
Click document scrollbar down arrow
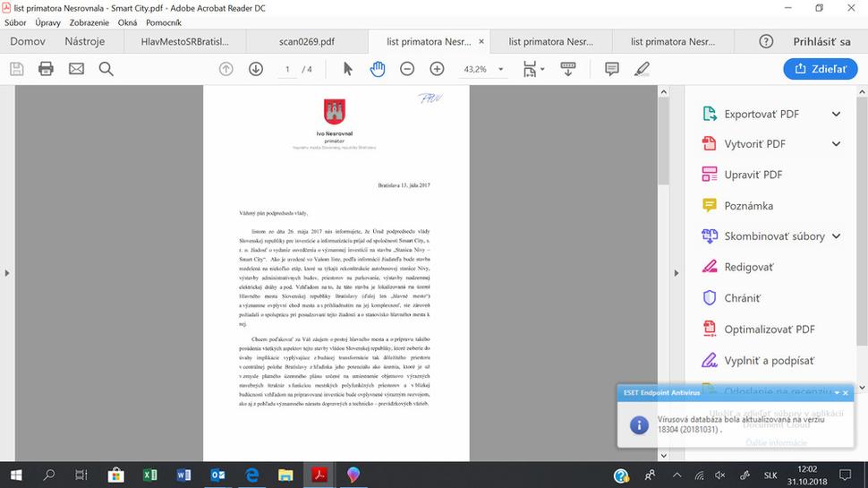[664, 456]
